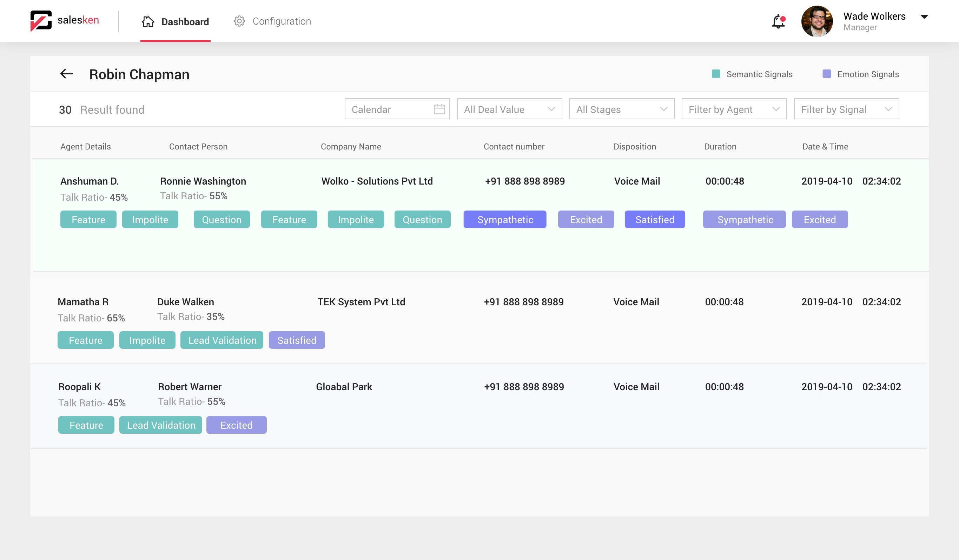Click Excited tag in Roopali row
Screen dimensions: 959x560
[x=236, y=425]
